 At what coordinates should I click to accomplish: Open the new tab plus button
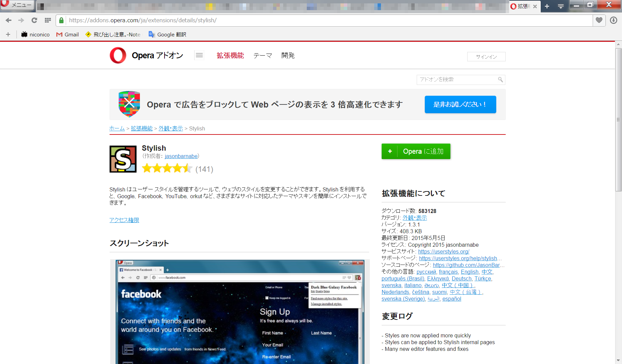tap(547, 6)
